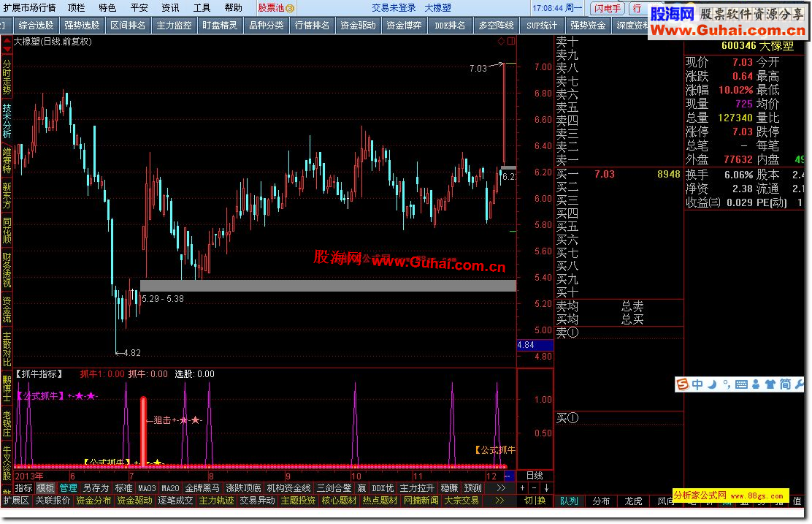Select the 技术分析 left sidebar tab
Screen dimensions: 812x524
[x=7, y=121]
